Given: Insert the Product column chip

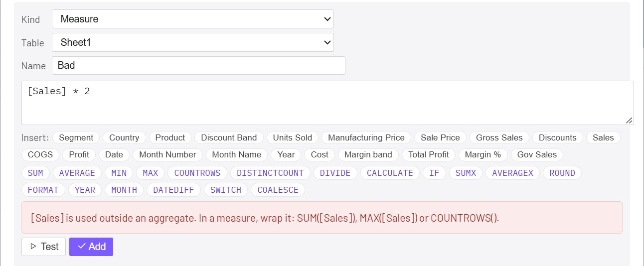Looking at the screenshot, I should coord(170,137).
